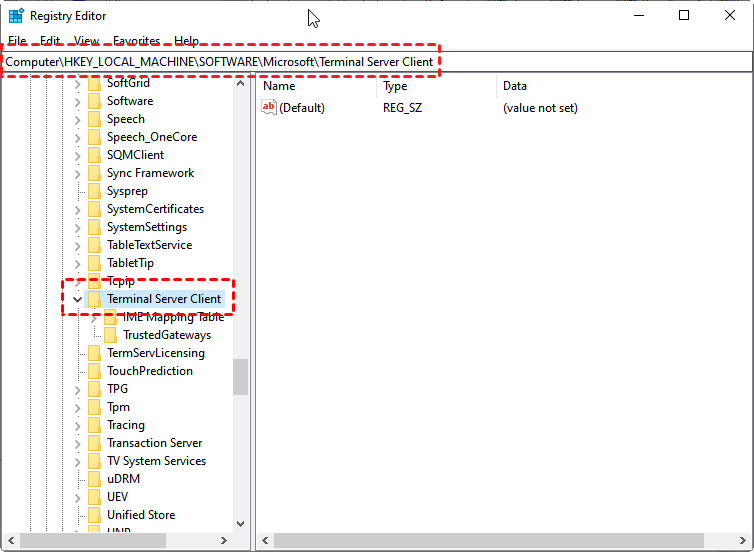Expand the SystemSettings key
This screenshot has height=552, width=754.
tap(77, 227)
